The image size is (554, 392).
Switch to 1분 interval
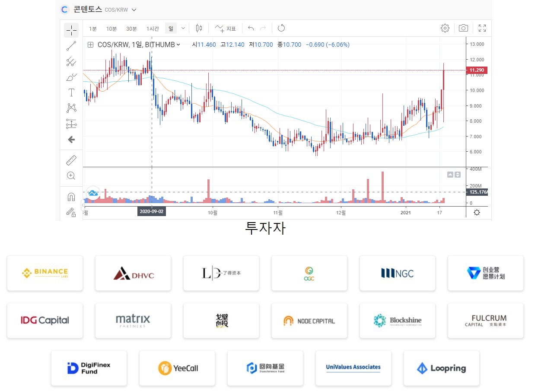tap(93, 29)
